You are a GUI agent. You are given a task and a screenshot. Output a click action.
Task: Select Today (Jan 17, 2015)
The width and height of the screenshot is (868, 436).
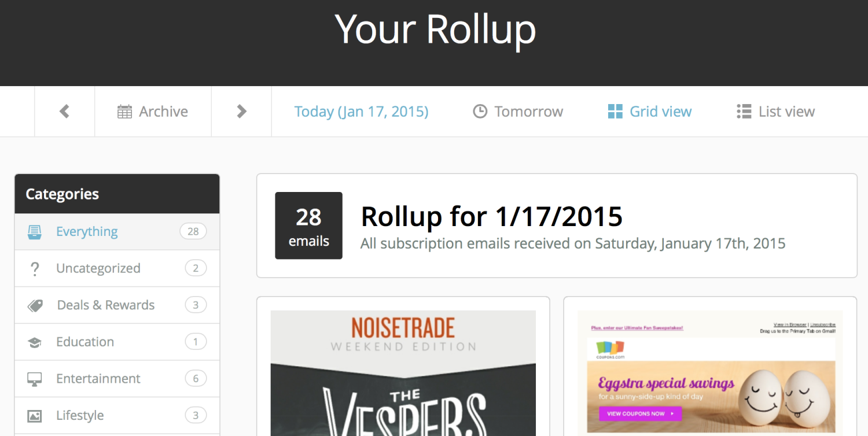pyautogui.click(x=361, y=112)
